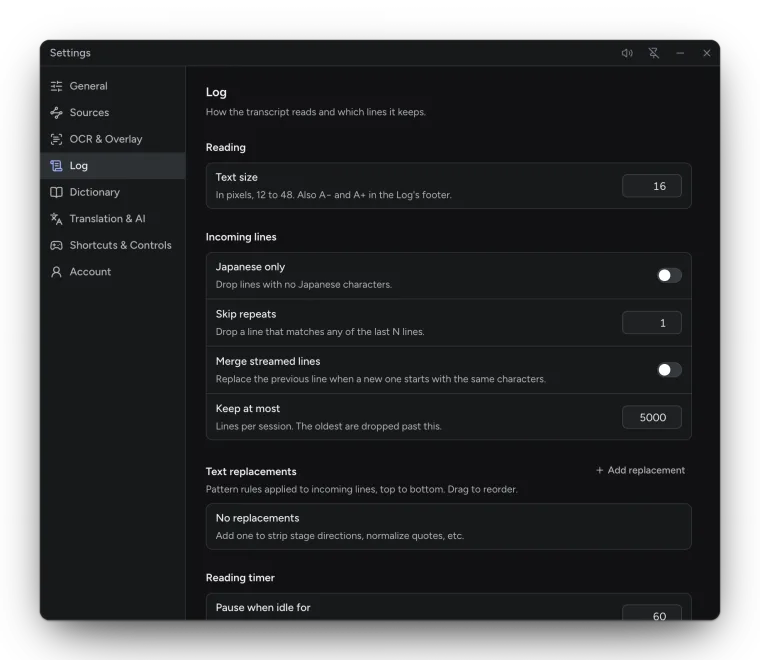Click Add replacement label

pos(646,470)
